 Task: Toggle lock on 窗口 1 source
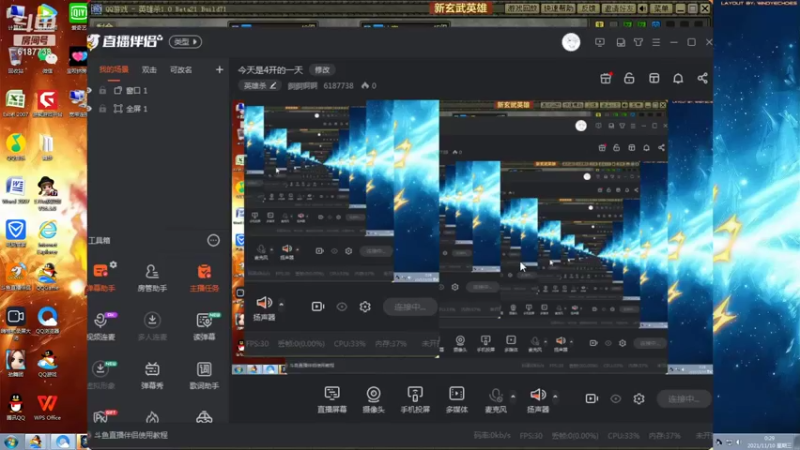[x=103, y=90]
